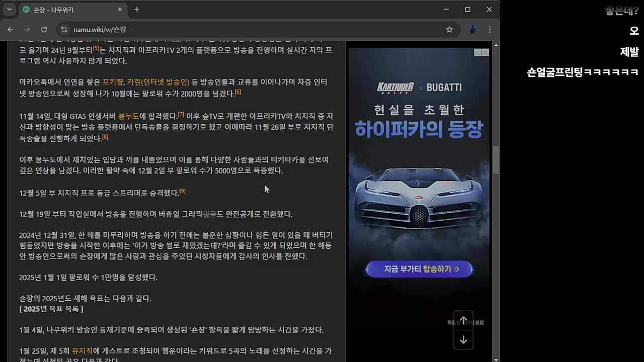The image size is (644, 362).
Task: Close the 손장 - 나무위키 tab
Action: pyautogui.click(x=120, y=10)
